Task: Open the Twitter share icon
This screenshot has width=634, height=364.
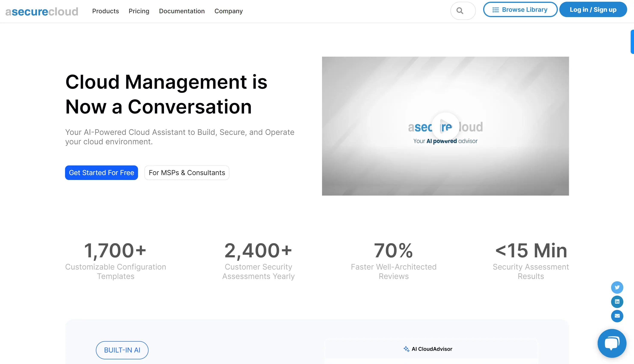Action: tap(617, 287)
